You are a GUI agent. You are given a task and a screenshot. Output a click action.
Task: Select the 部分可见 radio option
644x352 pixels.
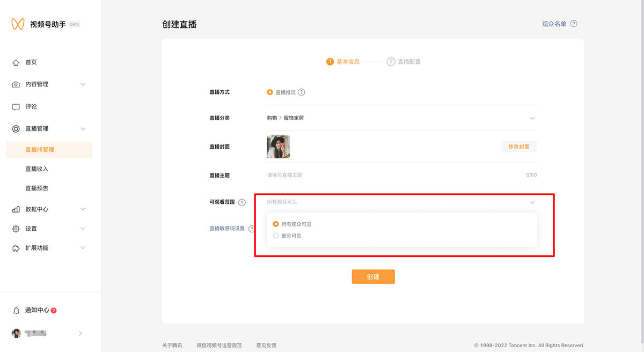tap(276, 236)
